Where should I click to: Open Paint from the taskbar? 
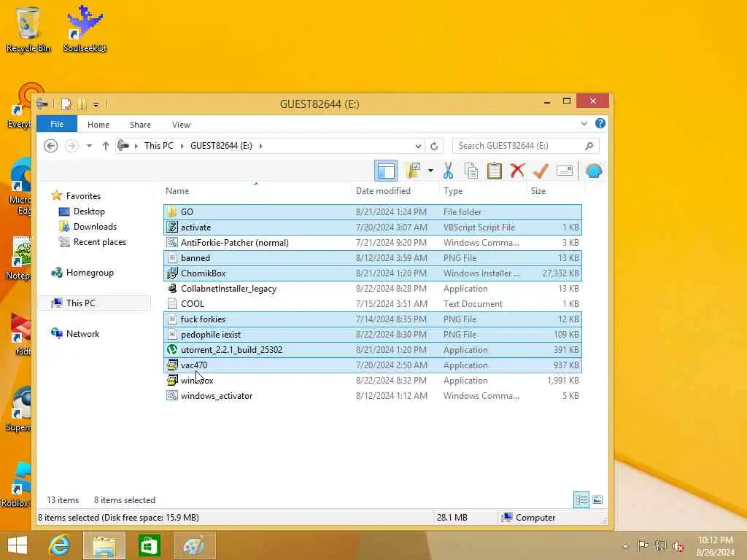click(x=194, y=545)
